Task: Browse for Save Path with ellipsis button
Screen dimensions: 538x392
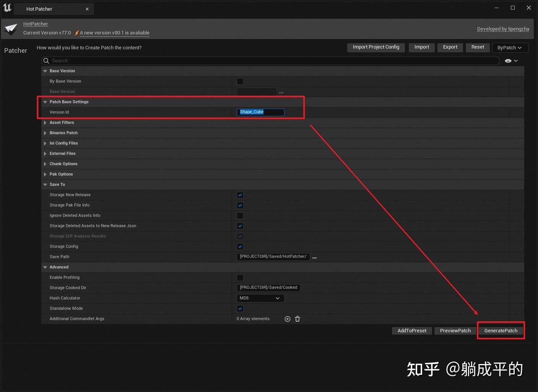Action: [314, 258]
